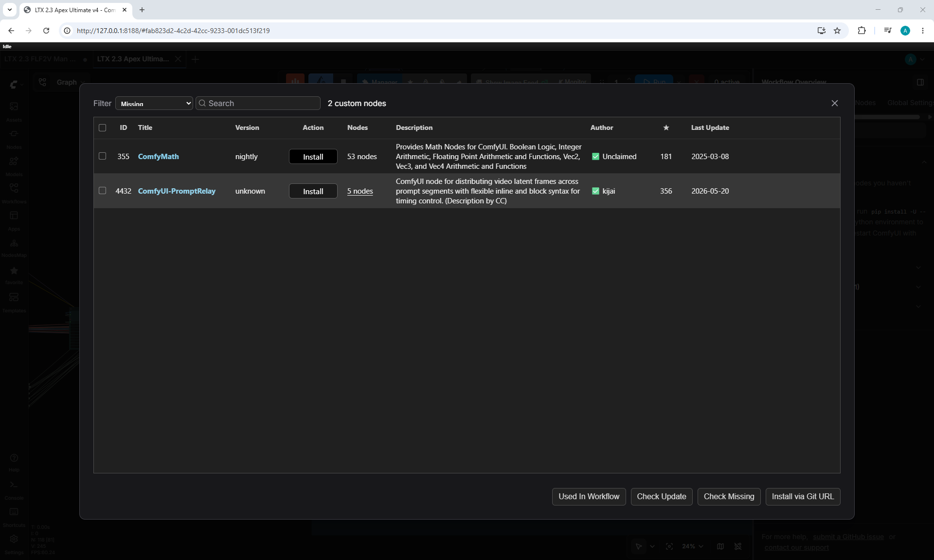Open the ComfyUI-PromptRelay title link
Screen dimensions: 934x560
[177, 191]
